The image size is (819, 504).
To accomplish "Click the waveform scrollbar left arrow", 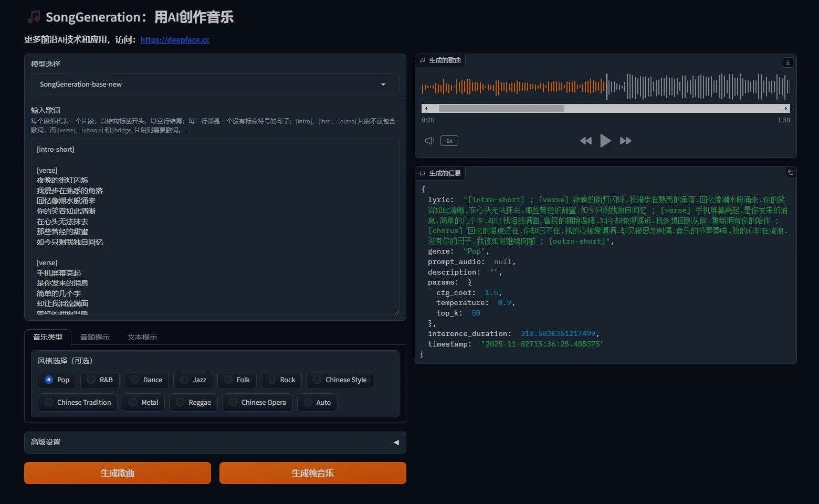I will pos(426,109).
